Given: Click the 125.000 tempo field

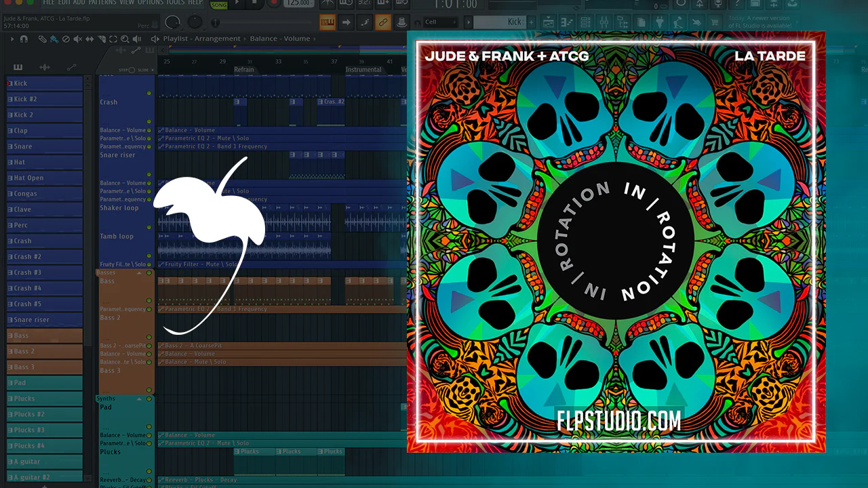Looking at the screenshot, I should coord(299,4).
